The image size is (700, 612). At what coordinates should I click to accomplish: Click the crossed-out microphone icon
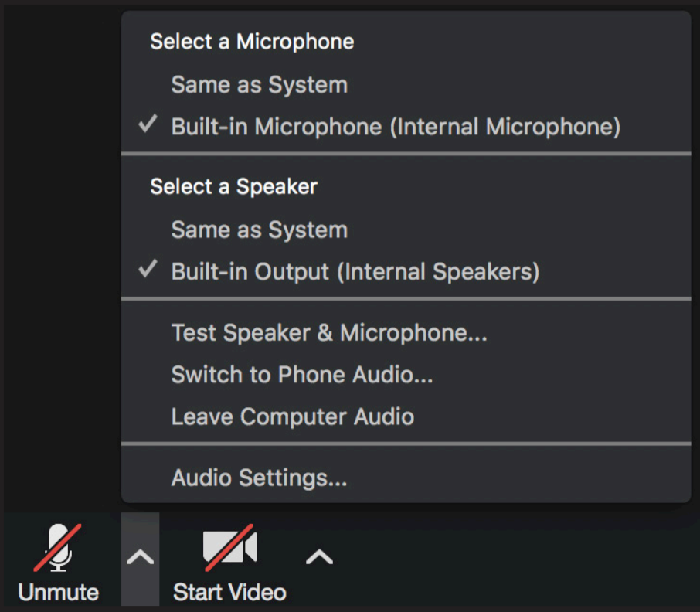click(59, 547)
